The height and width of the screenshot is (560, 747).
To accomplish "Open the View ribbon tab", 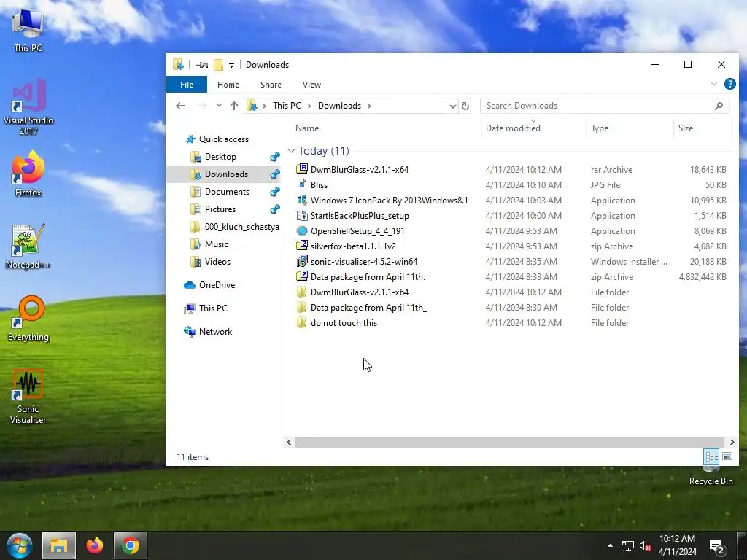I will coord(311,85).
